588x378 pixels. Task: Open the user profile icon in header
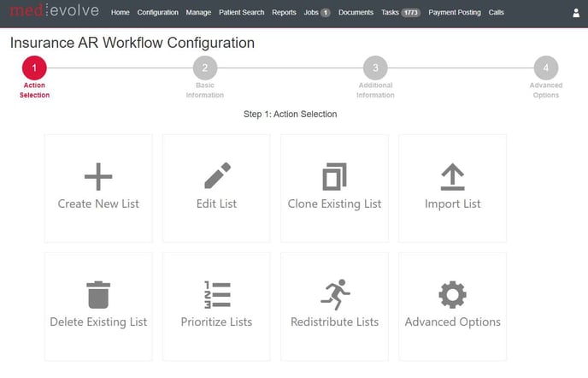576,13
